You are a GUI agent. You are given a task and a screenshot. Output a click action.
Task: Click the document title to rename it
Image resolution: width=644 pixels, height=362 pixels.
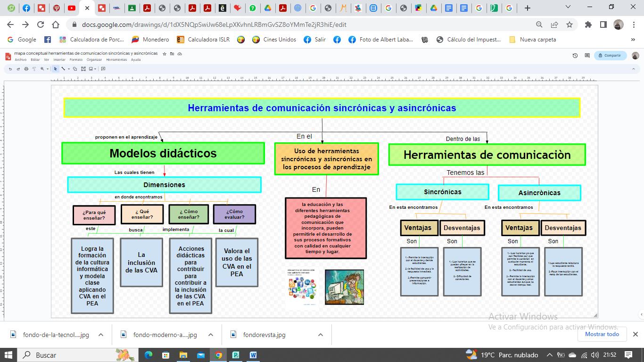[86, 53]
